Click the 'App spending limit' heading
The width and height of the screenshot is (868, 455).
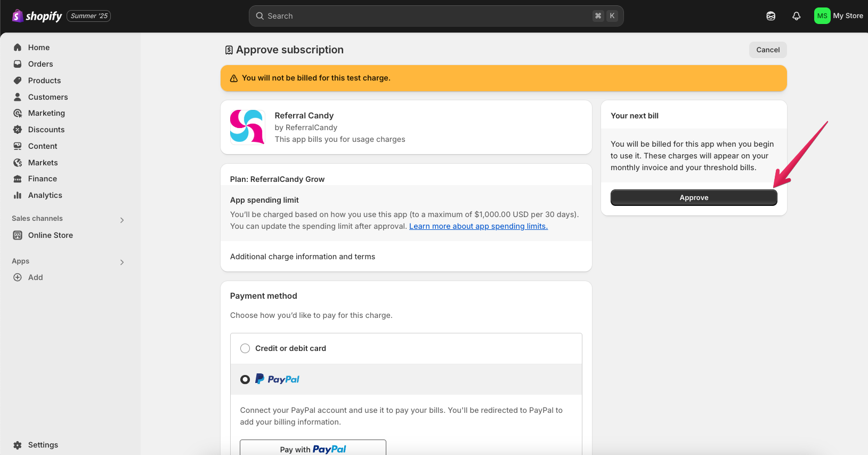(x=264, y=200)
